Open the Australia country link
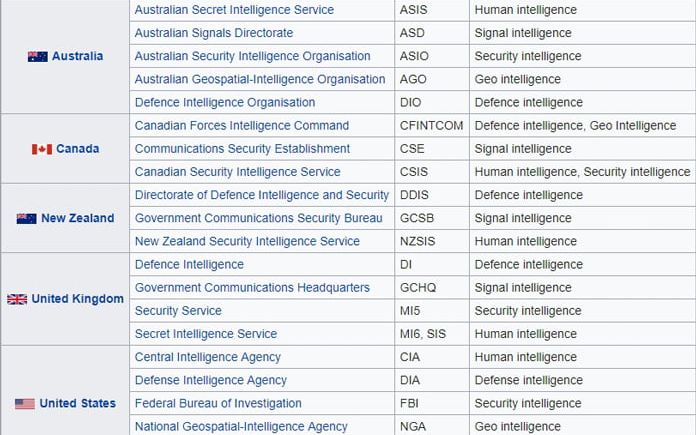Viewport: 696px width, 435px height. (77, 56)
